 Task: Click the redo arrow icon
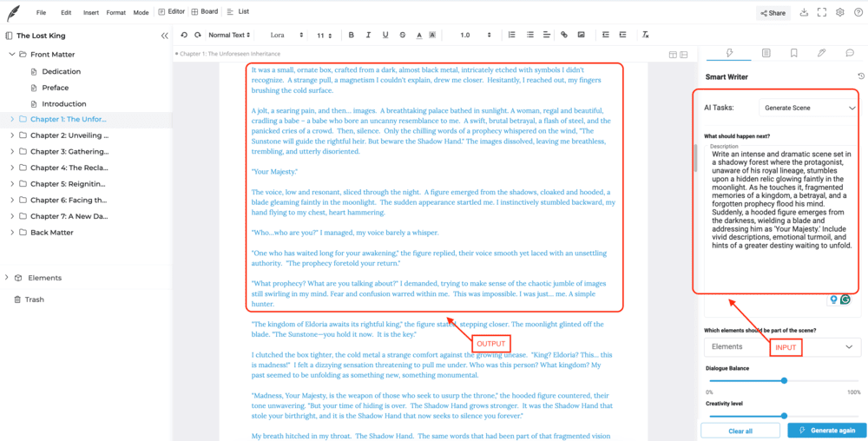coord(198,35)
